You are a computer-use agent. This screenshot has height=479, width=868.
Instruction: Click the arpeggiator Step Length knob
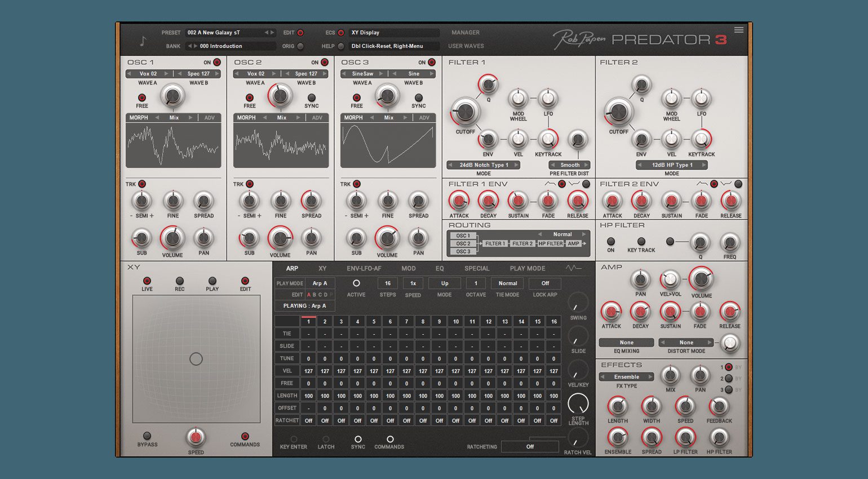(578, 403)
